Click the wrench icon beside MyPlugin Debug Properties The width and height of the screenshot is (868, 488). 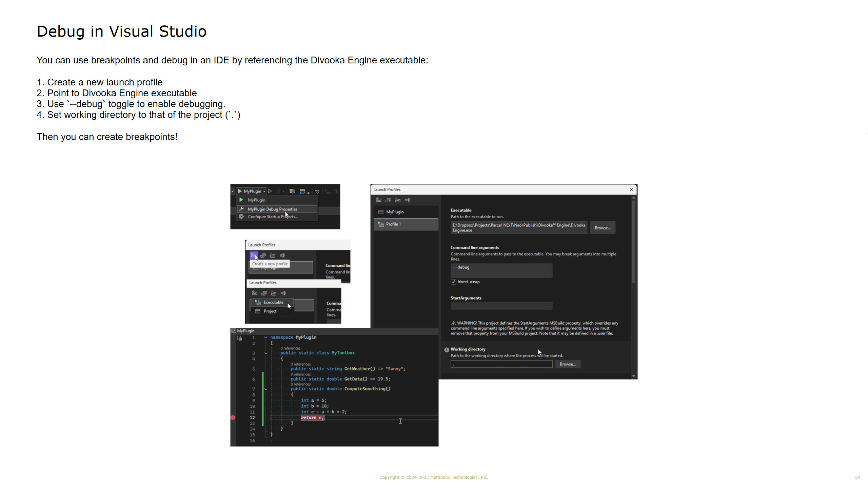241,209
